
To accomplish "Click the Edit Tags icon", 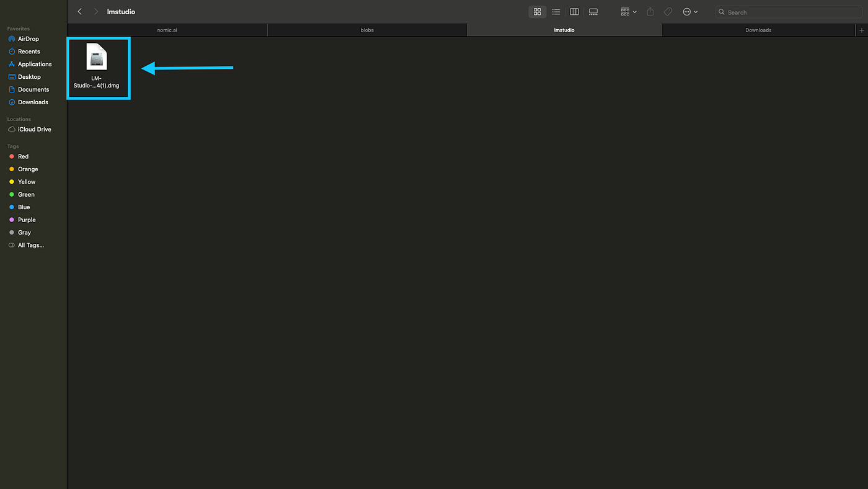I will tap(668, 12).
